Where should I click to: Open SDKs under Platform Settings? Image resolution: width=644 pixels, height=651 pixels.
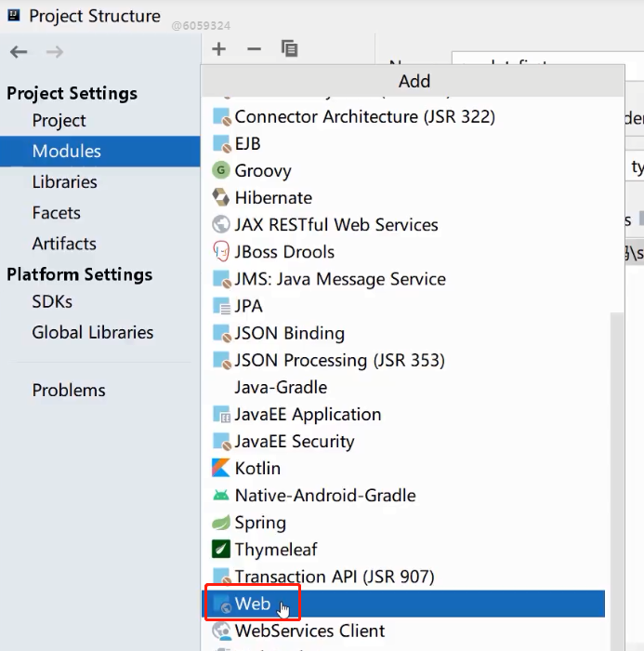(x=52, y=302)
